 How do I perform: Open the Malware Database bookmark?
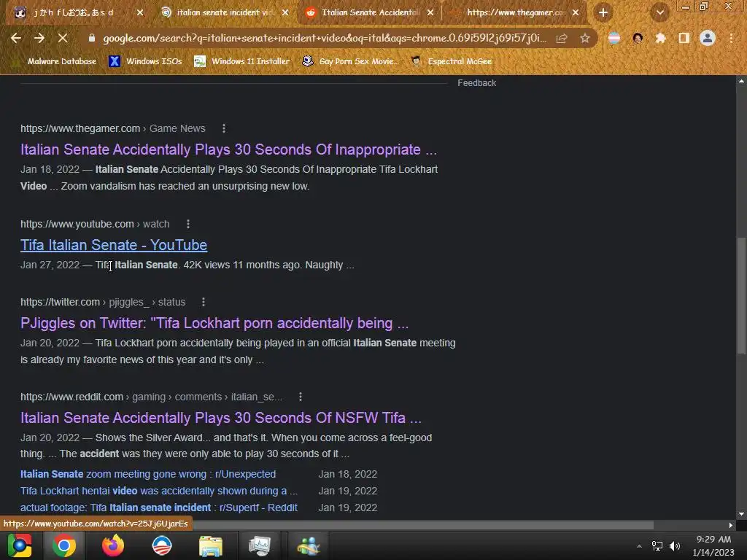pos(55,61)
